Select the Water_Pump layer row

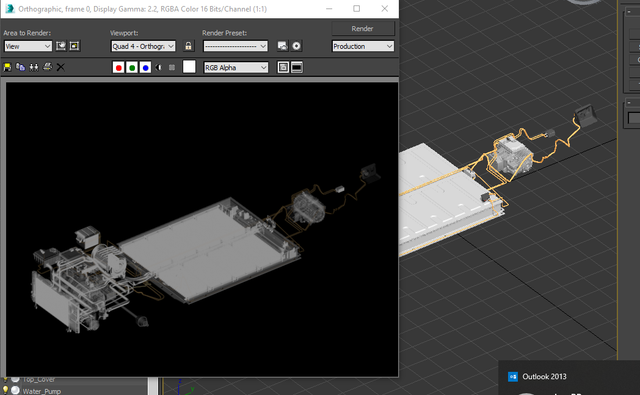(75, 391)
